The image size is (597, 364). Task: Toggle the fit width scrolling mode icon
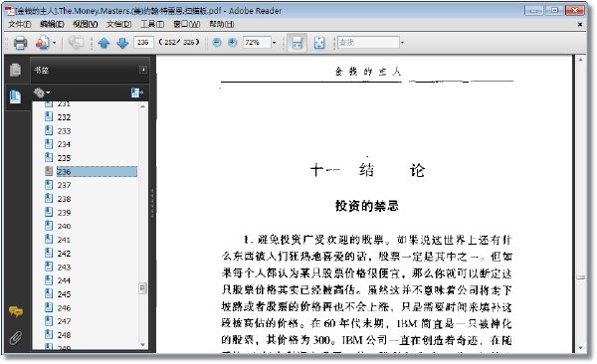point(297,43)
